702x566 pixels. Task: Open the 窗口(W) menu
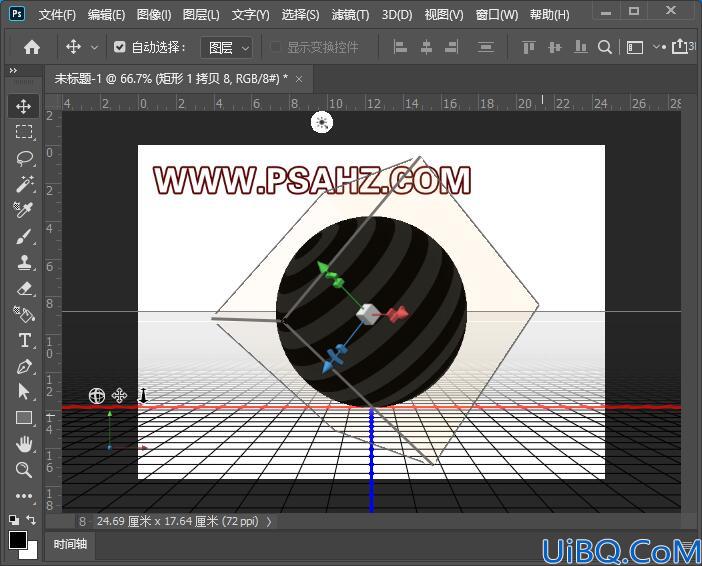tap(497, 15)
